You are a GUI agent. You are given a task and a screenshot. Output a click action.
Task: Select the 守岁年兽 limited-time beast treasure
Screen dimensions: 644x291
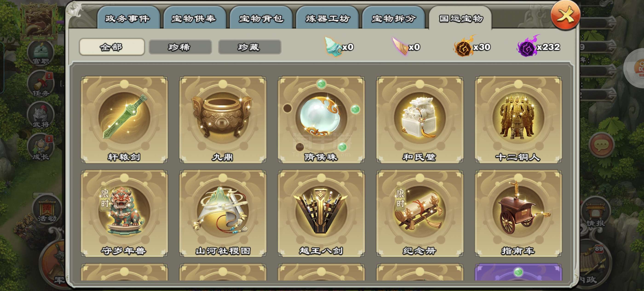point(124,213)
